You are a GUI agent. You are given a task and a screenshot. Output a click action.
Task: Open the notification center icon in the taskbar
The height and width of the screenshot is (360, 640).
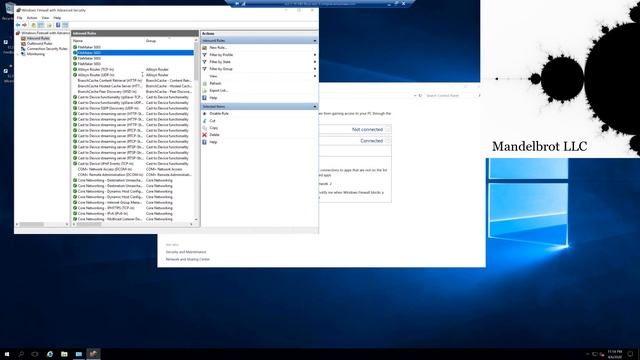(631, 354)
